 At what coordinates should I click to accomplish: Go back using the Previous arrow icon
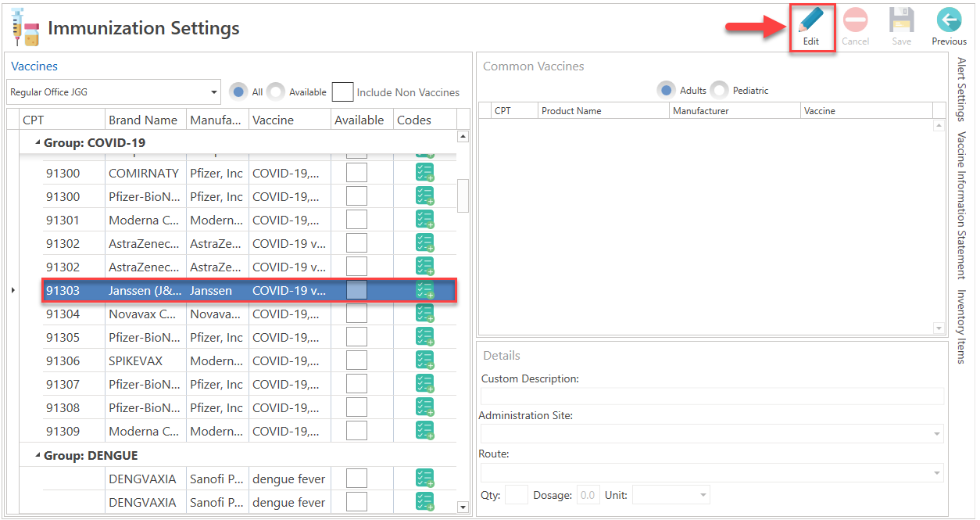point(949,20)
